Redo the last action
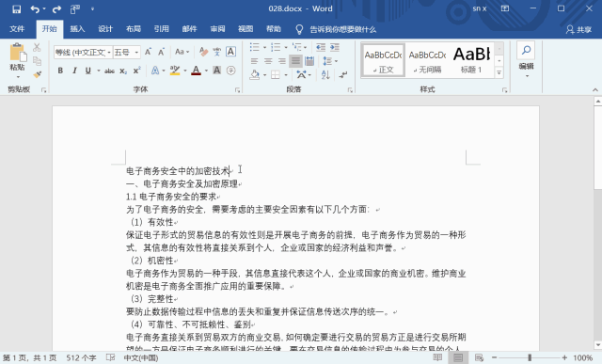The width and height of the screenshot is (602, 364). click(x=56, y=8)
